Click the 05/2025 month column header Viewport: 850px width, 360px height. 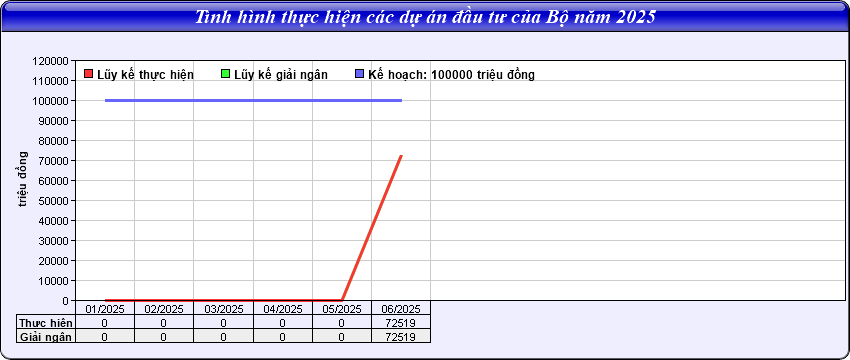point(342,309)
